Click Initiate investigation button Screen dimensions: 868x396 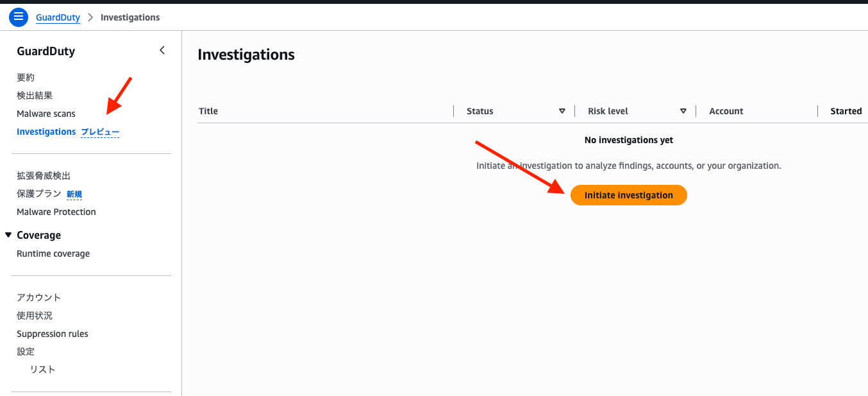point(629,195)
